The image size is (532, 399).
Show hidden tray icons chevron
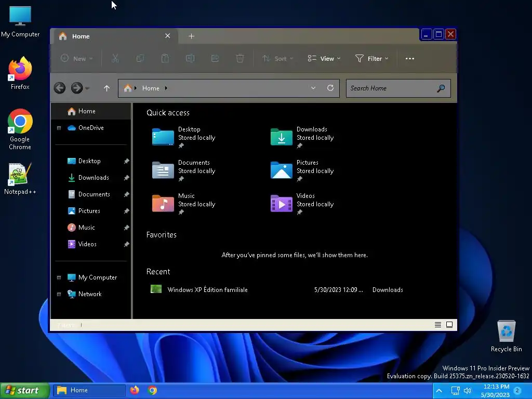pyautogui.click(x=439, y=391)
